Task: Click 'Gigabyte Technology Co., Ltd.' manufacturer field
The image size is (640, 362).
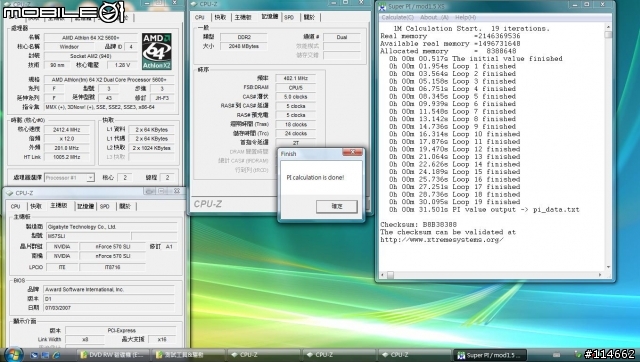Action: pyautogui.click(x=111, y=227)
